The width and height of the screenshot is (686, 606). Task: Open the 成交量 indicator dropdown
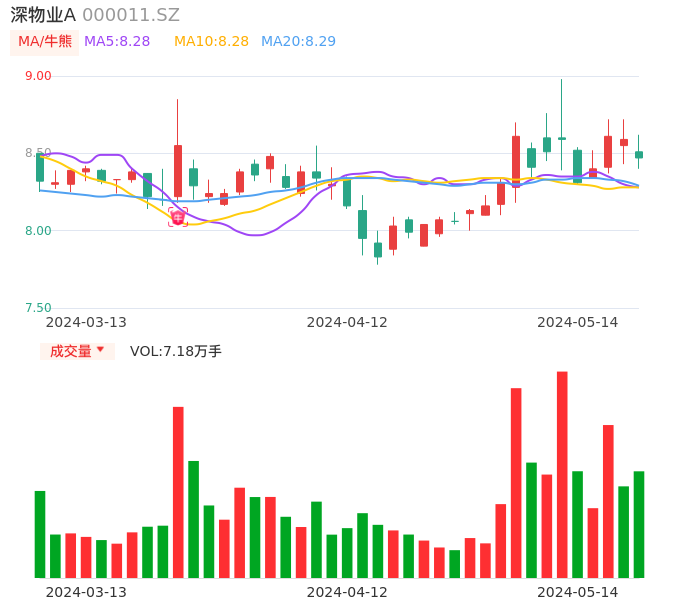[x=77, y=351]
